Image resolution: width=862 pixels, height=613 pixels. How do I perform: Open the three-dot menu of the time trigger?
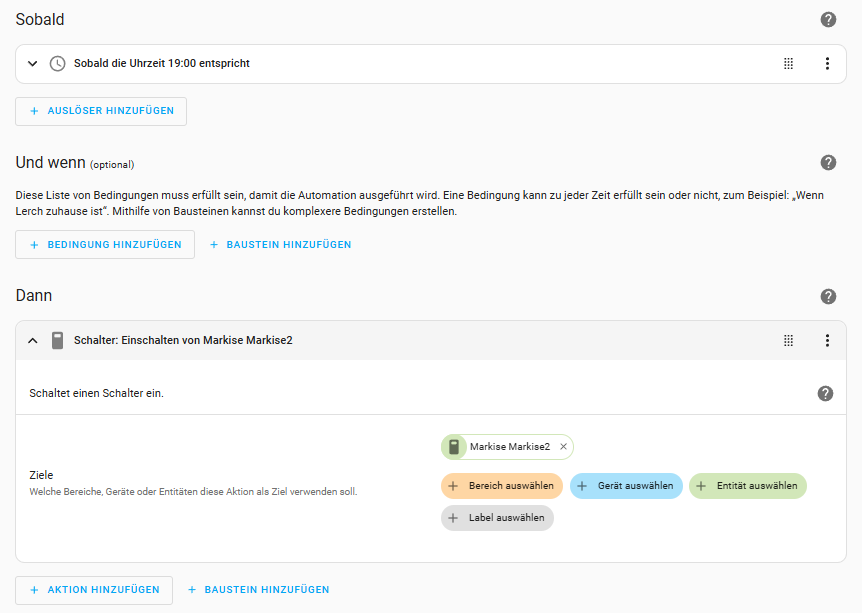click(827, 63)
